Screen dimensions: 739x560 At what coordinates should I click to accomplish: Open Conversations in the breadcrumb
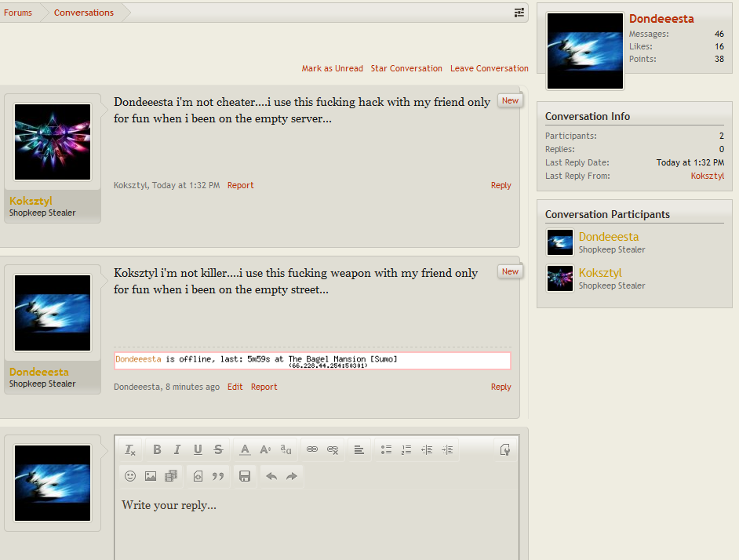click(84, 13)
